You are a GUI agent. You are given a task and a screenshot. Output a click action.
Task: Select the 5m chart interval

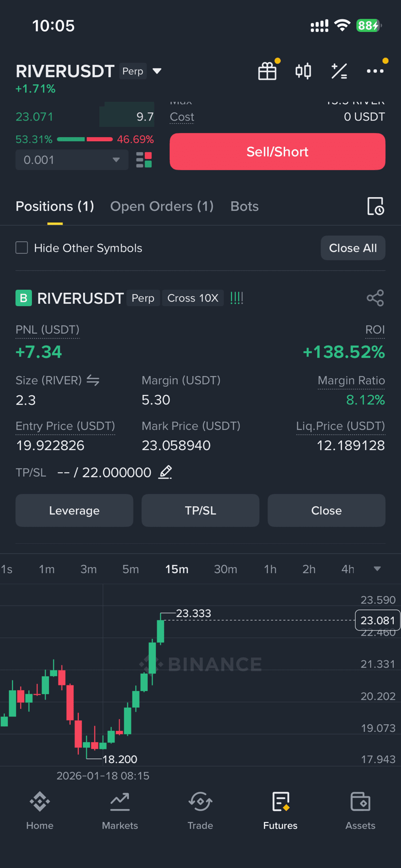(130, 569)
